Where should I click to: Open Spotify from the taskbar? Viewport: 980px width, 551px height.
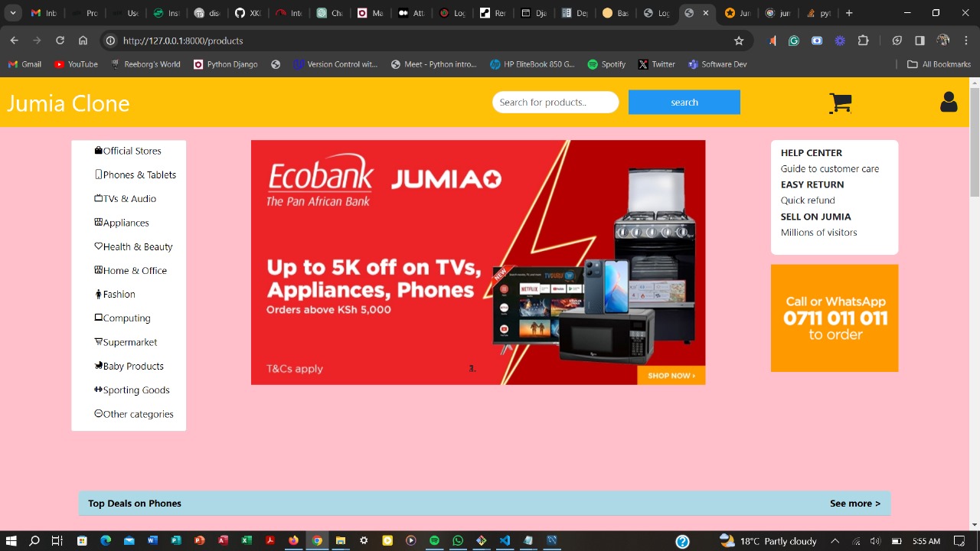tap(434, 541)
